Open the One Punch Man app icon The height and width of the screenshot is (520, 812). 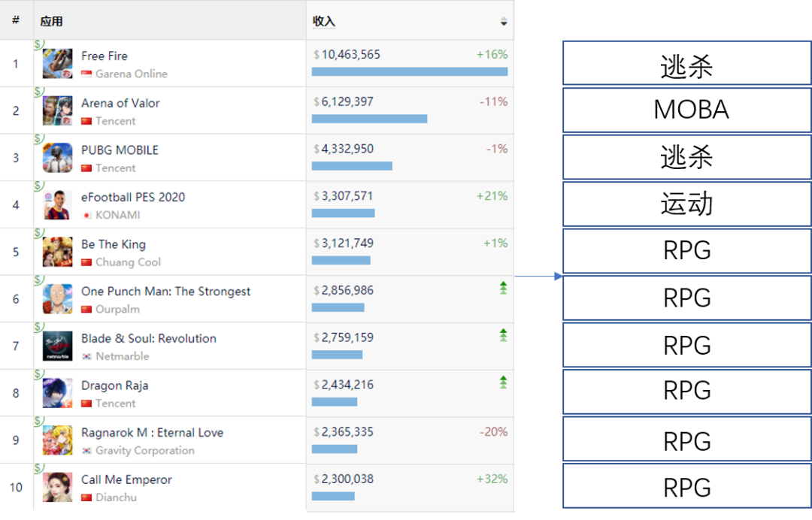point(57,299)
